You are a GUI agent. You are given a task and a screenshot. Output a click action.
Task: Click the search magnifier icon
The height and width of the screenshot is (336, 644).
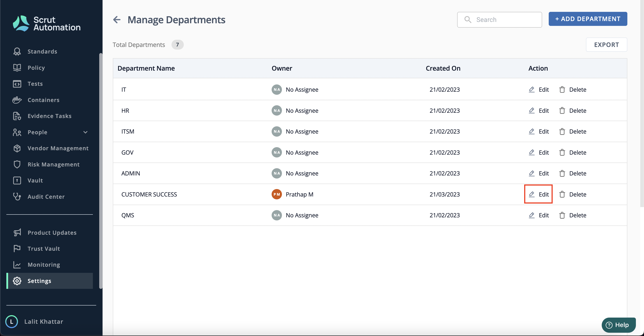coord(468,20)
